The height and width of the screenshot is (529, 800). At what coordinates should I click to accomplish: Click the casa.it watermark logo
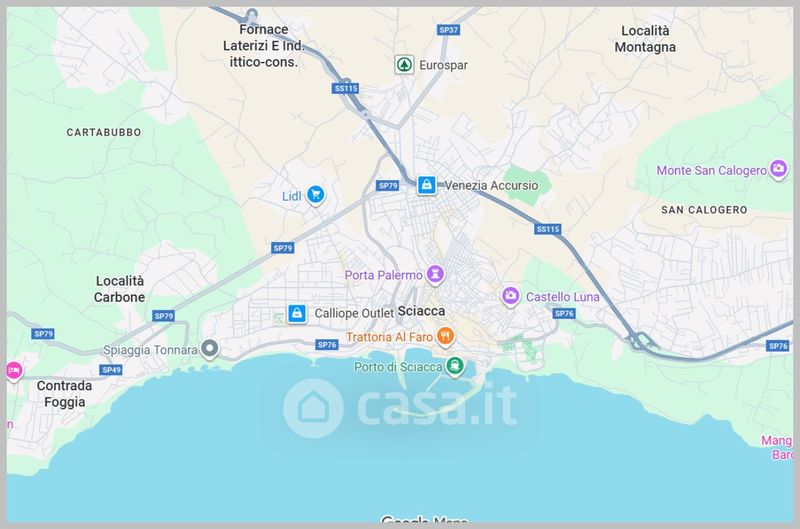pos(400,408)
